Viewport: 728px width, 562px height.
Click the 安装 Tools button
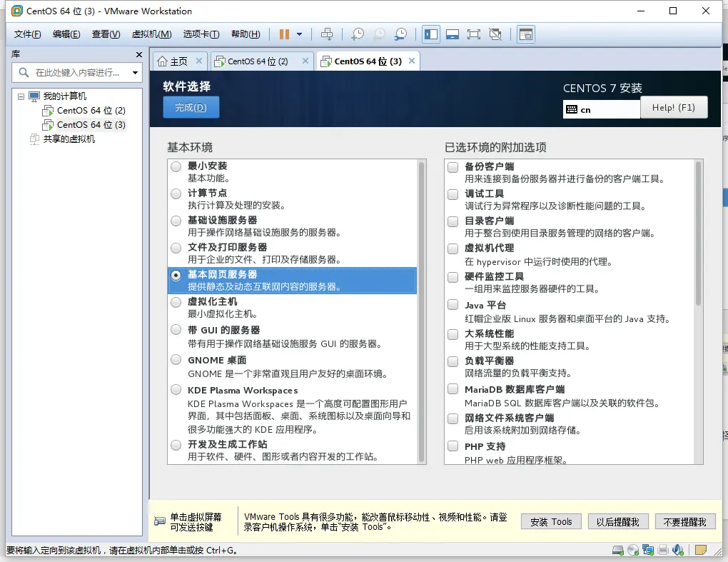pos(551,522)
